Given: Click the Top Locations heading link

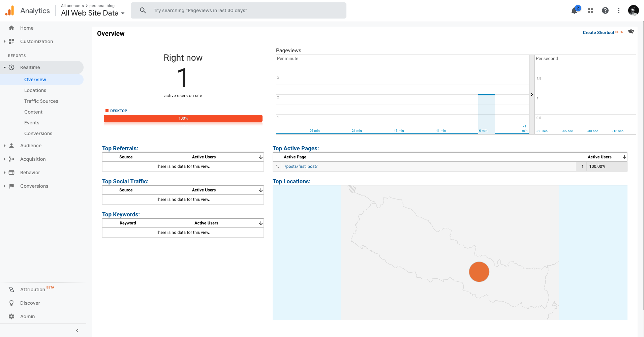Looking at the screenshot, I should click(x=292, y=181).
